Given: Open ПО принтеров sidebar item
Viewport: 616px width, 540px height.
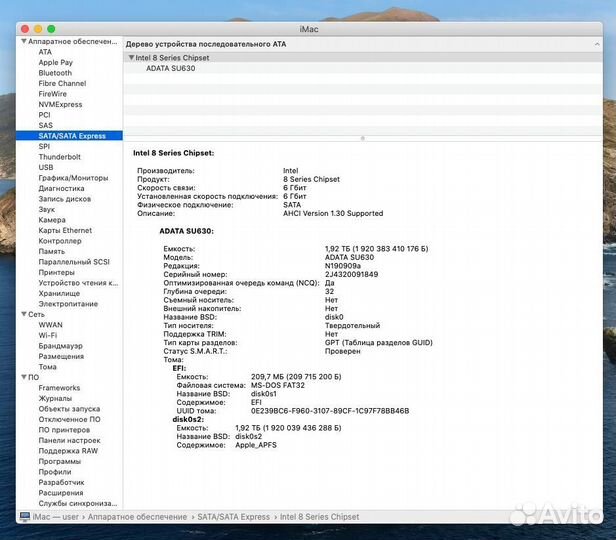Looking at the screenshot, I should (x=64, y=430).
